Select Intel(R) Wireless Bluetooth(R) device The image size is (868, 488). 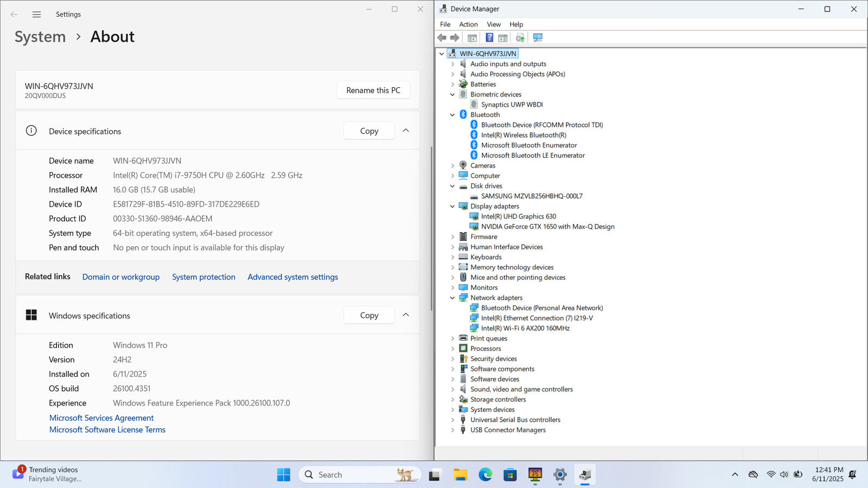click(524, 135)
